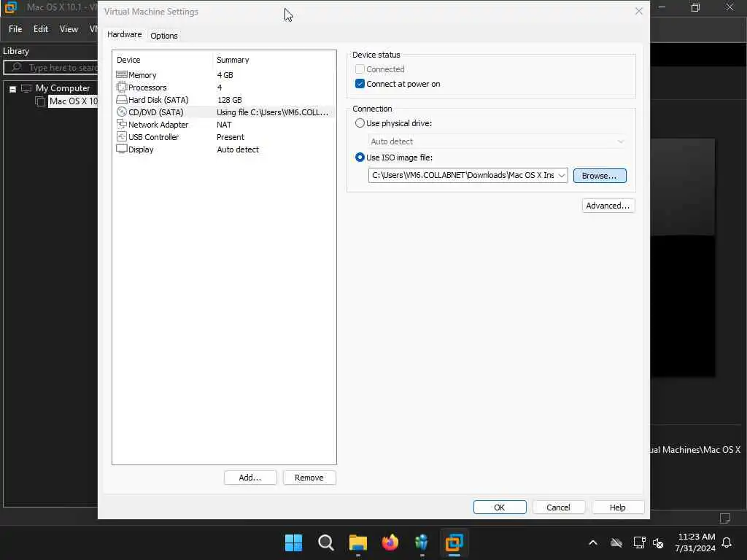The image size is (747, 560).
Task: Click Auto detect display summary
Action: coord(238,149)
